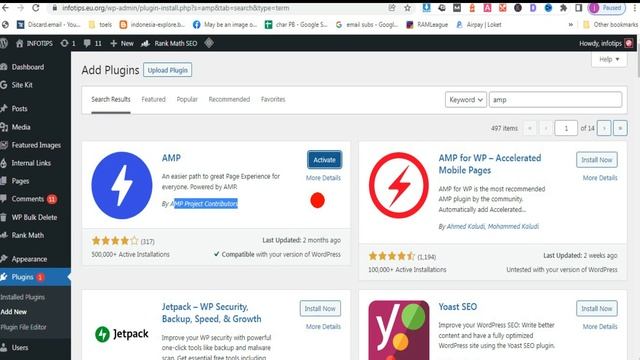Image resolution: width=640 pixels, height=360 pixels.
Task: Install the AMP for WP plugin
Action: click(x=597, y=160)
